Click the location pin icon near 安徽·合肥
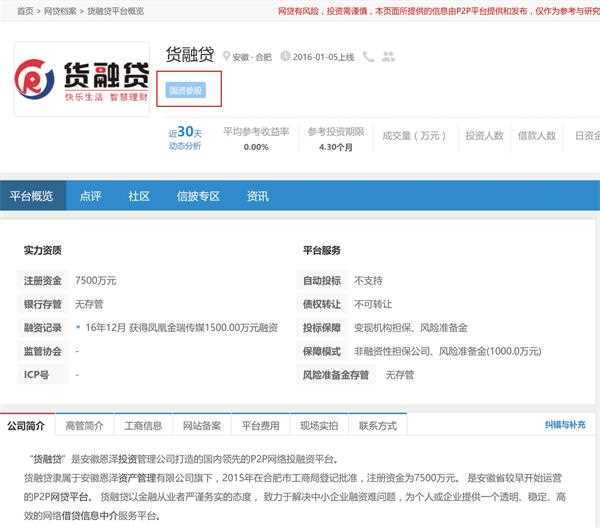Image resolution: width=600 pixels, height=528 pixels. pyautogui.click(x=226, y=57)
